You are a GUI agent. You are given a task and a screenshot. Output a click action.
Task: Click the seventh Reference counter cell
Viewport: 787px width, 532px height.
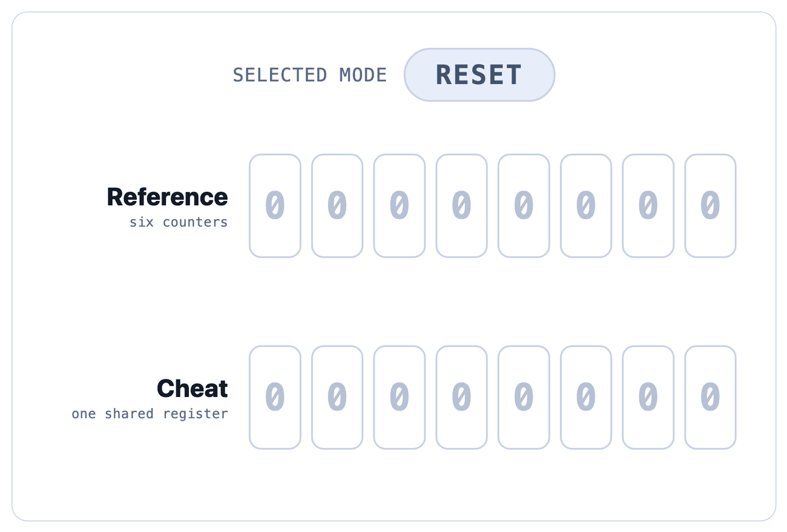(x=648, y=206)
